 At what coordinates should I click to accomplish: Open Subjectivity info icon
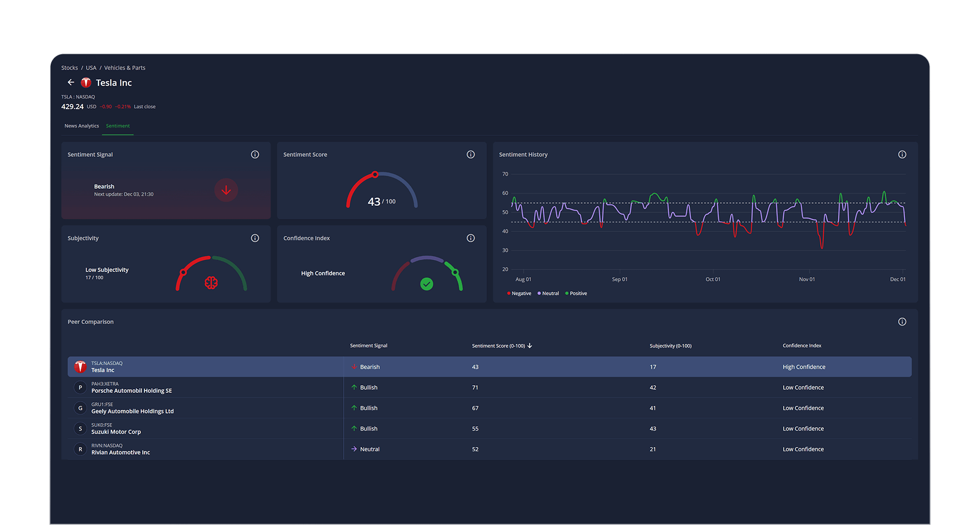pyautogui.click(x=255, y=238)
